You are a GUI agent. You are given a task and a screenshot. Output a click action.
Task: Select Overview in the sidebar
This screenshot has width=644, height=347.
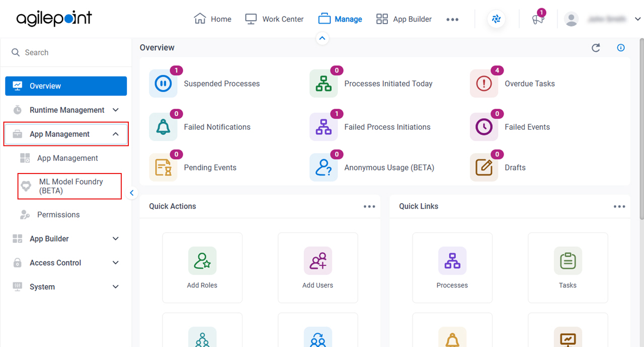[66, 86]
